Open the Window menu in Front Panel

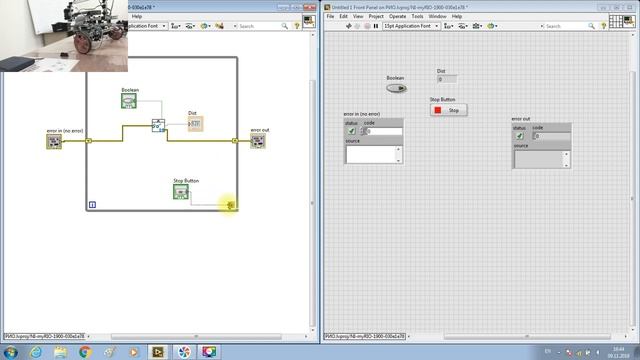(x=437, y=16)
